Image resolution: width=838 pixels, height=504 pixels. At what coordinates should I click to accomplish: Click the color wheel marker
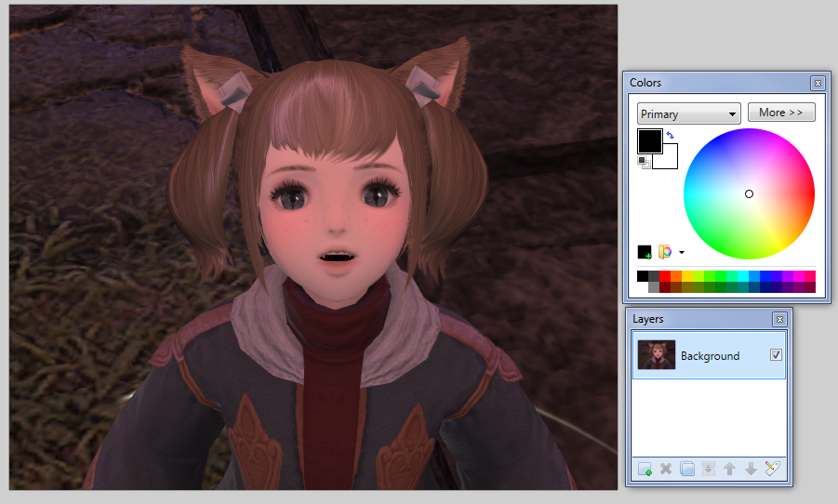click(x=749, y=193)
